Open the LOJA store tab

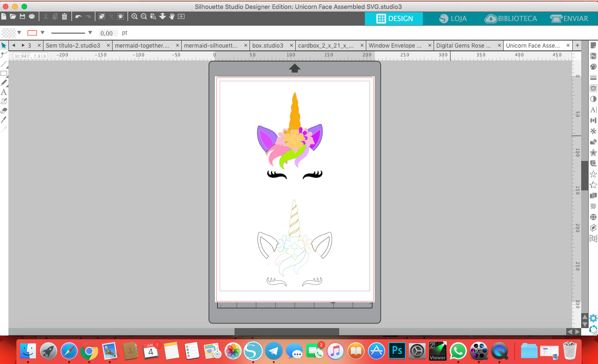click(453, 19)
